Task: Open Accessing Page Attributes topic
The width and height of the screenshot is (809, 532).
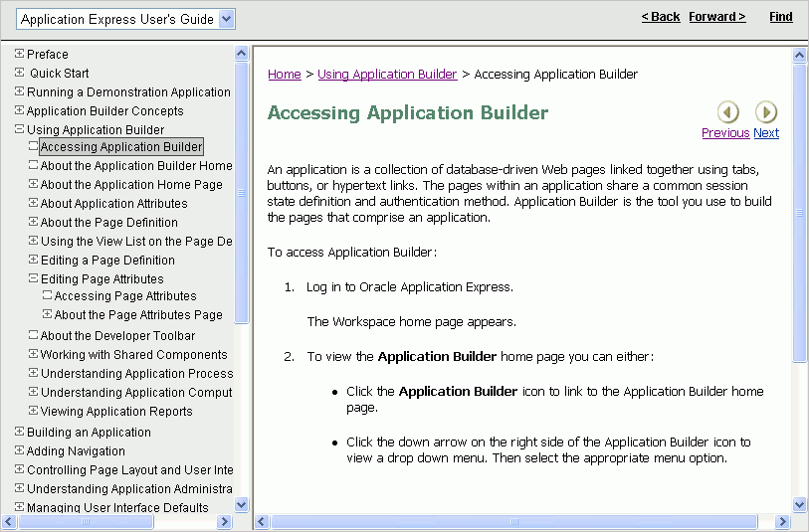Action: (125, 296)
